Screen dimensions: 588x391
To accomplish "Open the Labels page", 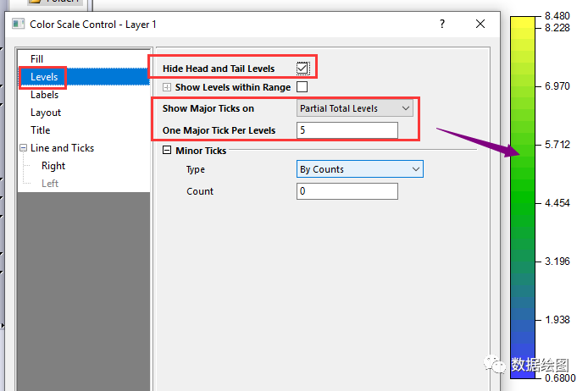I will tap(44, 95).
